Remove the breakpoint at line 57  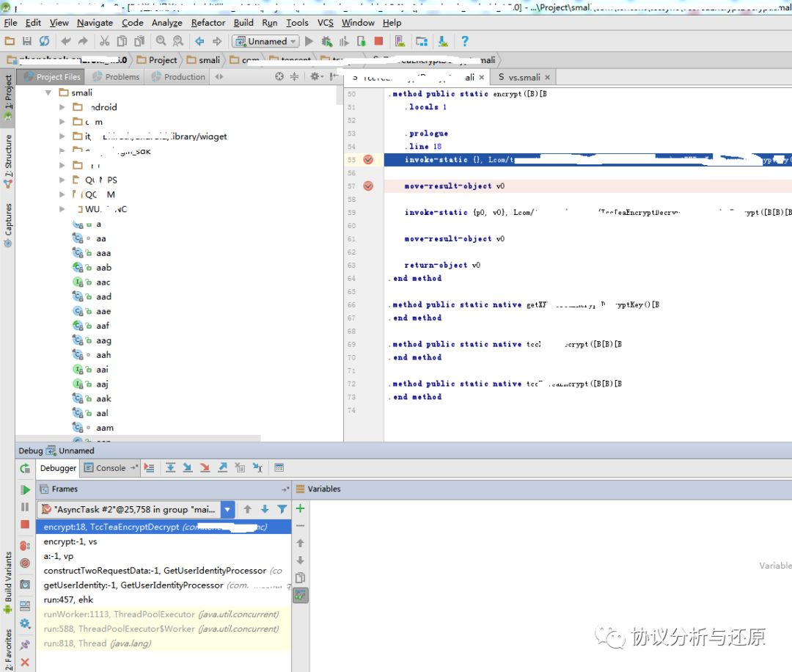368,186
